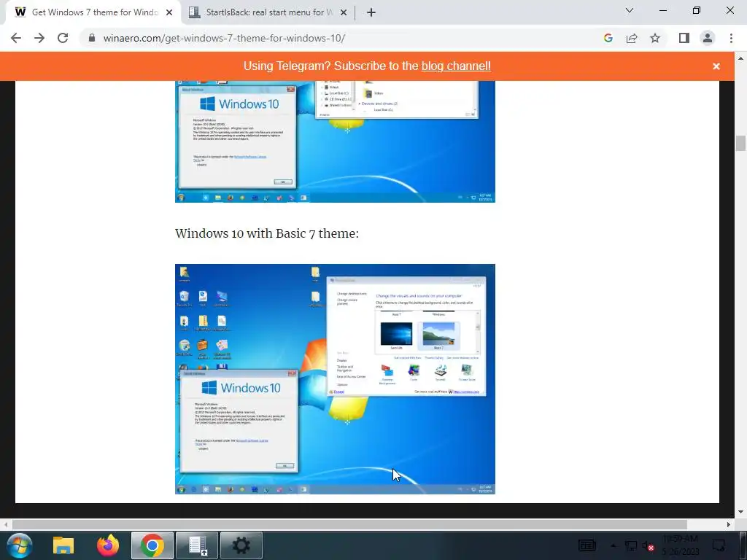Image resolution: width=747 pixels, height=560 pixels.
Task: Dismiss the Telegram banner
Action: tap(716, 66)
